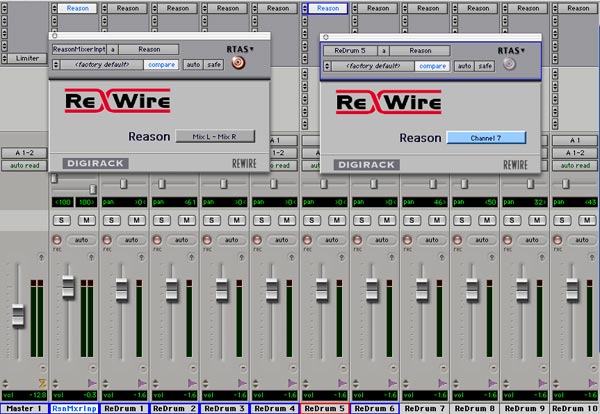Viewport: 600px width, 414px height.
Task: Solo the ReDrum 7 track
Action: 412,220
